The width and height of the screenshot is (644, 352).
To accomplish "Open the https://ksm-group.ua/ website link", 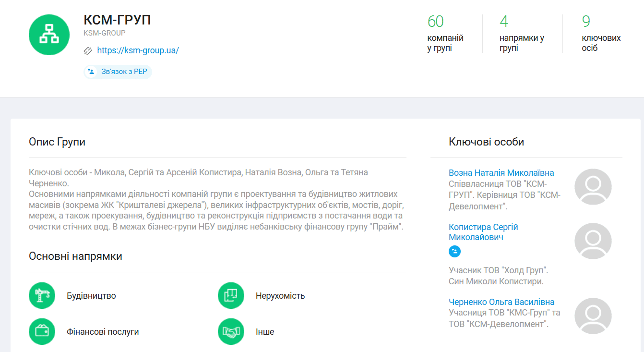I will [138, 50].
